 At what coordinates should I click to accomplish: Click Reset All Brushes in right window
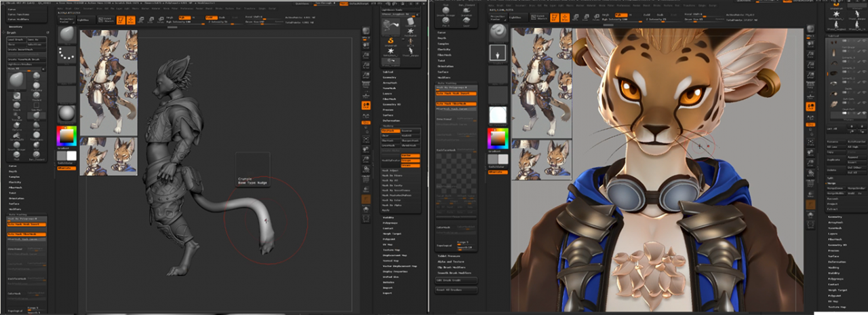456,289
